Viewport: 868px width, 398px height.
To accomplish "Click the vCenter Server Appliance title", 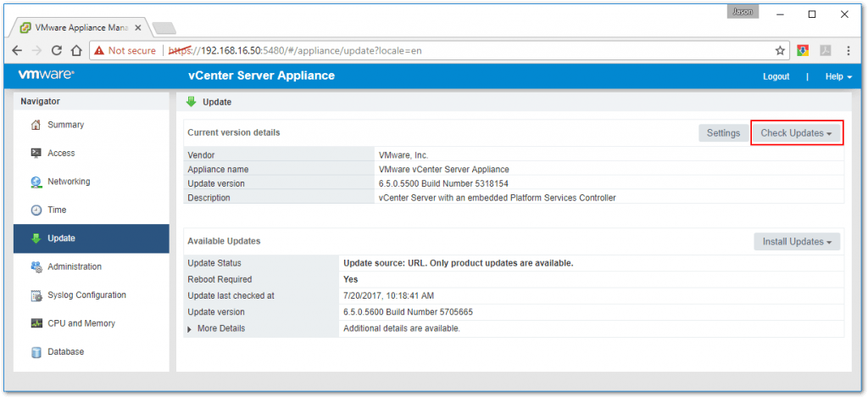I will click(261, 76).
